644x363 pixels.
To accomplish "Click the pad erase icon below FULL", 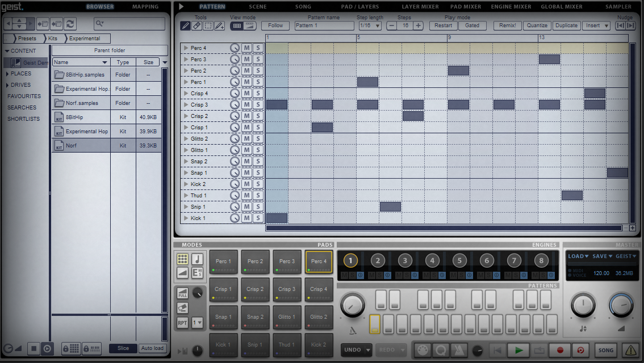I will point(183,307).
